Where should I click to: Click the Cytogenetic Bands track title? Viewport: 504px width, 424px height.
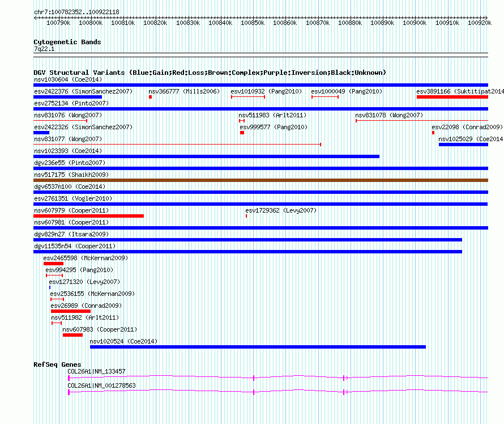(x=67, y=42)
